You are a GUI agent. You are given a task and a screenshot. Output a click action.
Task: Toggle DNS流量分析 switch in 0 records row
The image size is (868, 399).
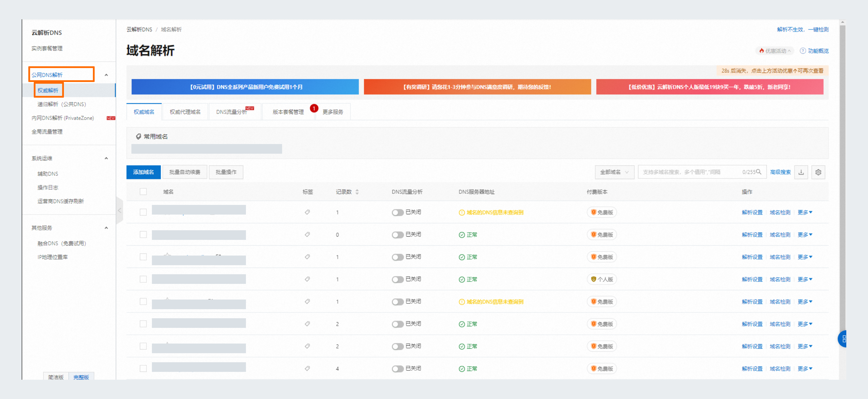[x=398, y=235]
